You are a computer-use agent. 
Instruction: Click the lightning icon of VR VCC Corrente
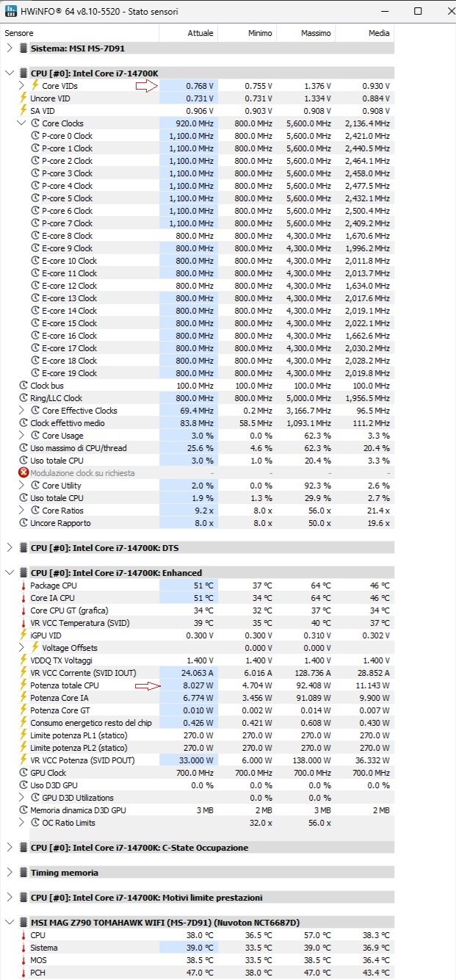click(x=23, y=672)
